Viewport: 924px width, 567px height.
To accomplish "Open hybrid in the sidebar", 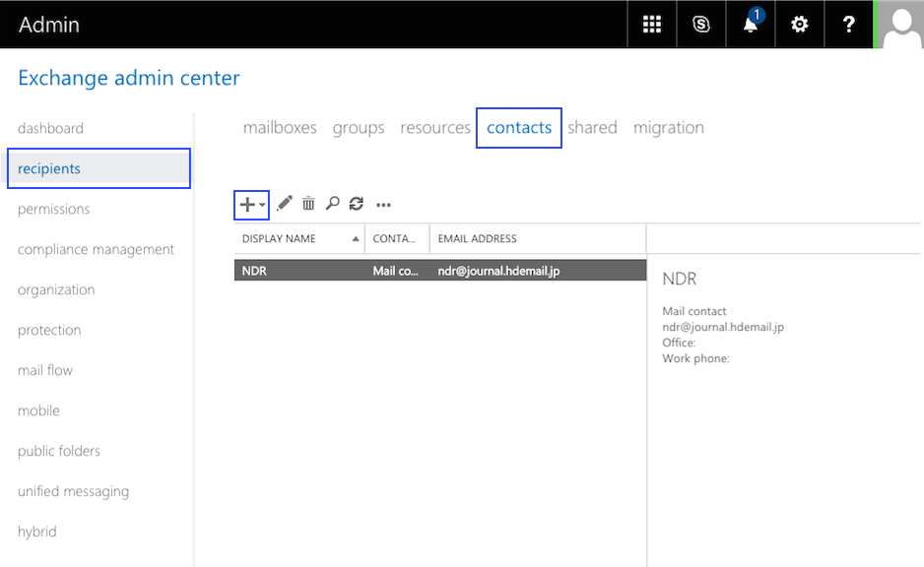I will 37,532.
